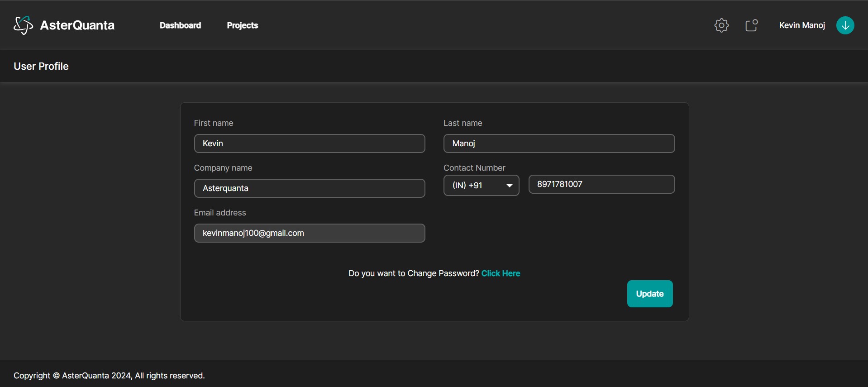
Task: Open the (IN) +91 country code dropdown
Action: coord(481,185)
